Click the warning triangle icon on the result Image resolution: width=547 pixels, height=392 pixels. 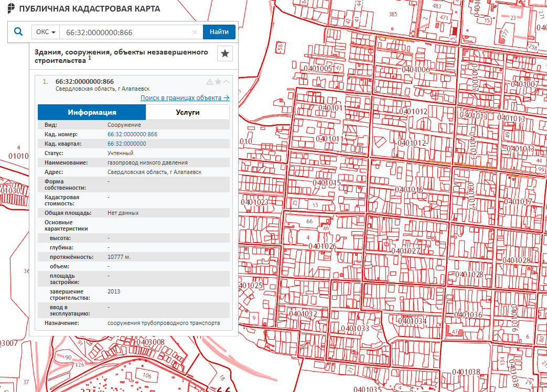[x=210, y=82]
